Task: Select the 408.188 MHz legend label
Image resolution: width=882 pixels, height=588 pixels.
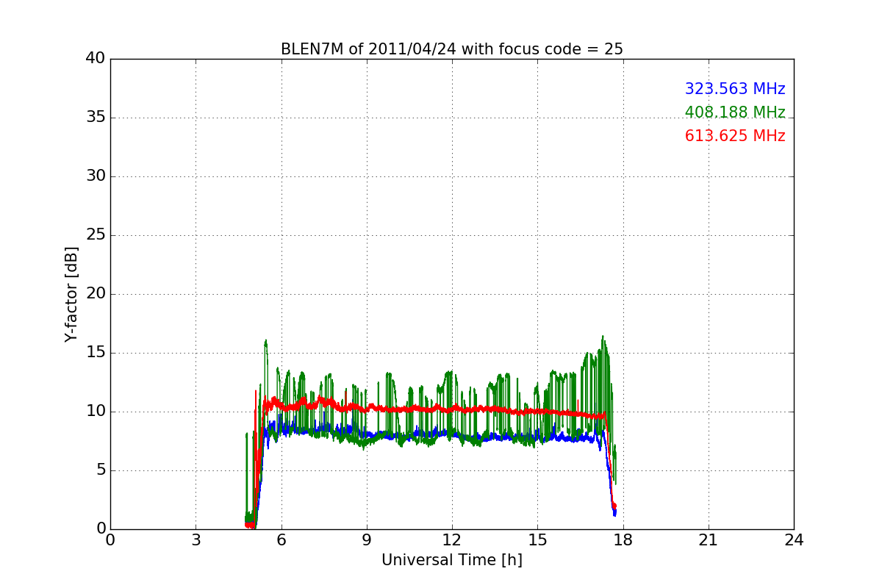Action: tap(735, 112)
